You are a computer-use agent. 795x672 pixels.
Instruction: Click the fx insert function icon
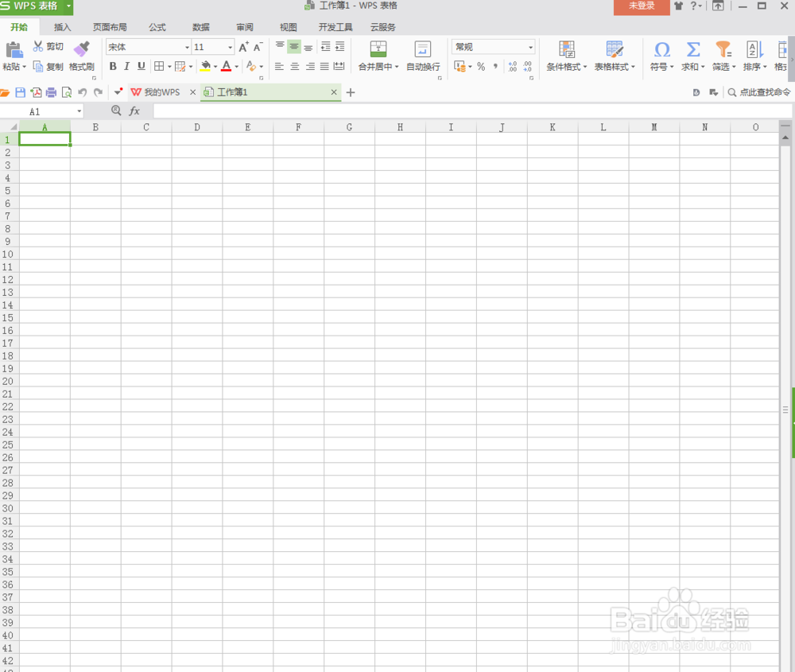coord(134,111)
